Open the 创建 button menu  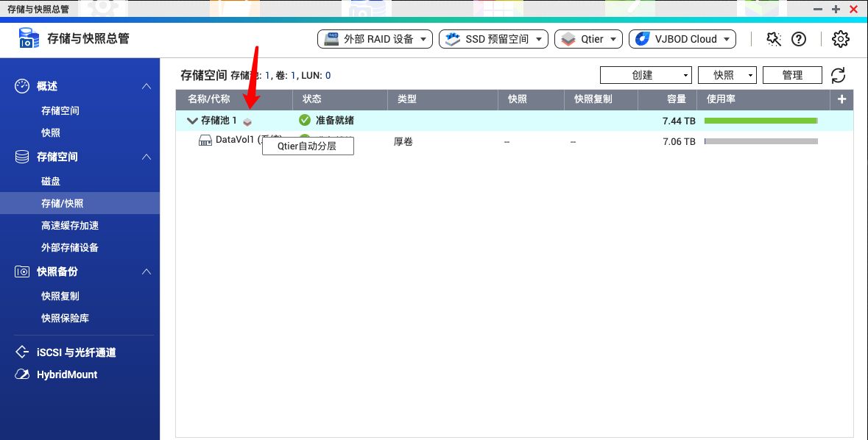[646, 75]
